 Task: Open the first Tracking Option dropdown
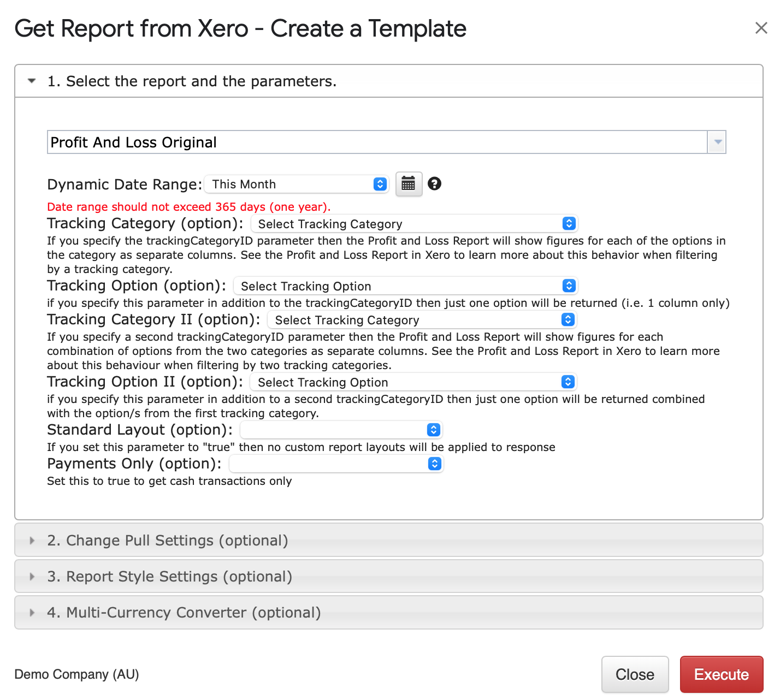[x=405, y=286]
